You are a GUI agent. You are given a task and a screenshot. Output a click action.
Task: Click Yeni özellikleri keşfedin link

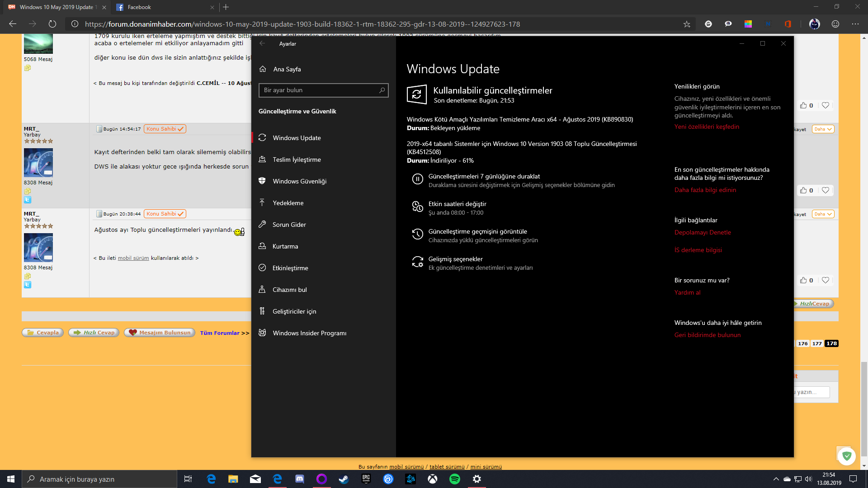(707, 127)
